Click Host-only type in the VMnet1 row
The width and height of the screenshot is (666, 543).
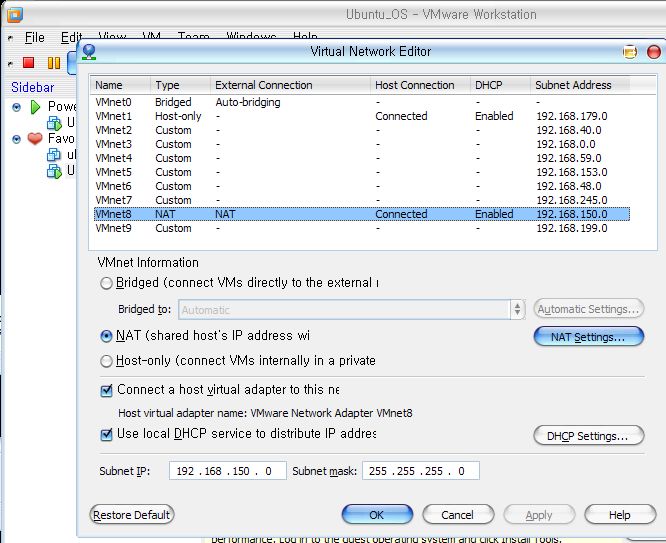point(178,116)
